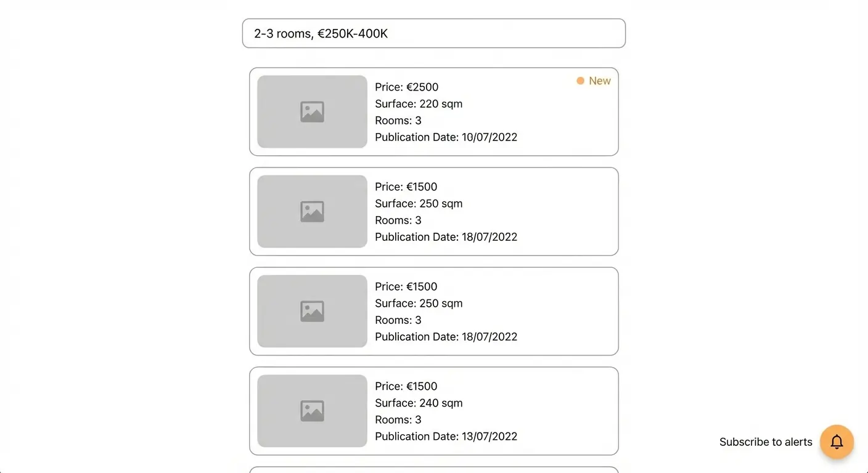
Task: Click the picture icon in the second €1500 card
Action: (x=311, y=311)
